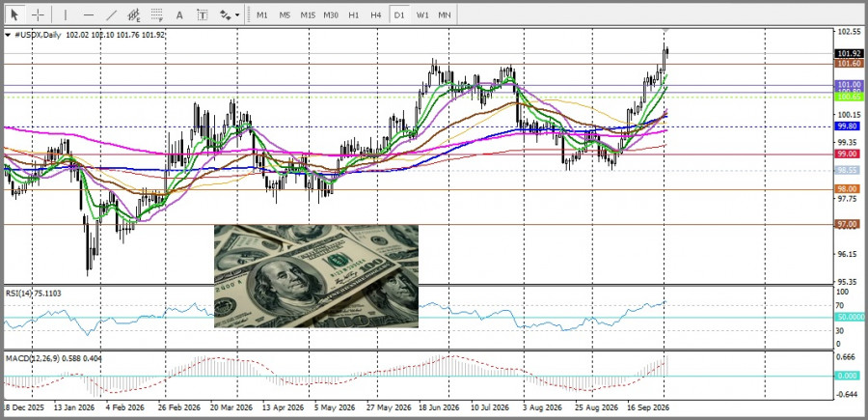Viewport: 868px width, 420px height.
Task: Switch chart to M15 timeframe
Action: click(308, 14)
